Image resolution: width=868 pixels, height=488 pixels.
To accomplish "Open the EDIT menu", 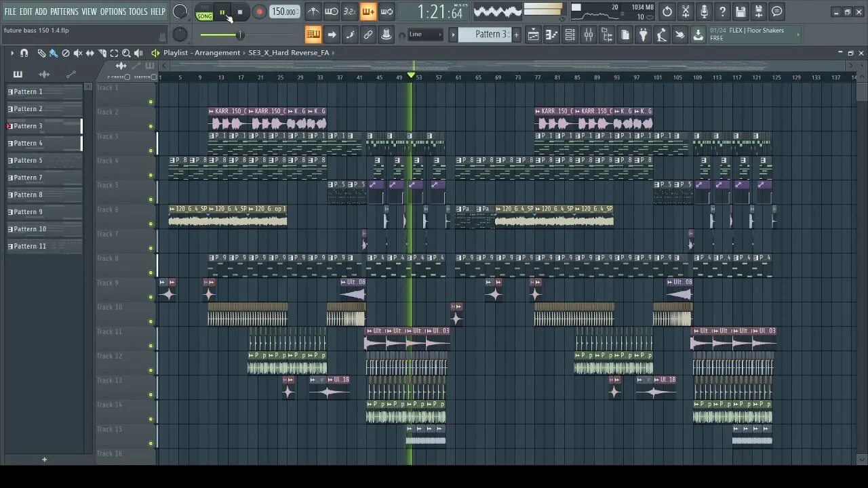I will point(26,12).
